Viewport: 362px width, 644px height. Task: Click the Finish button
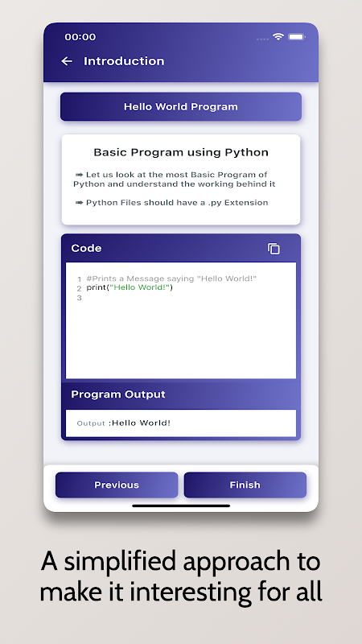pos(245,485)
